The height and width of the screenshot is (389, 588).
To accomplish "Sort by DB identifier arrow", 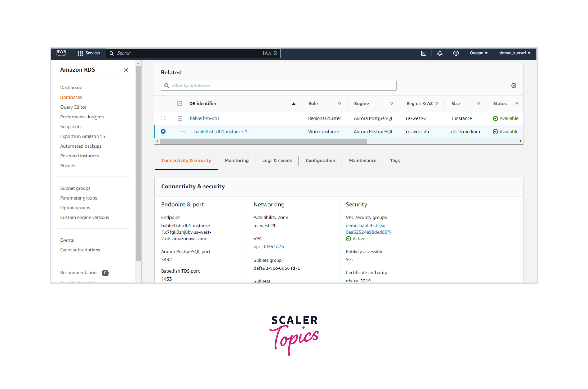I will (x=293, y=104).
